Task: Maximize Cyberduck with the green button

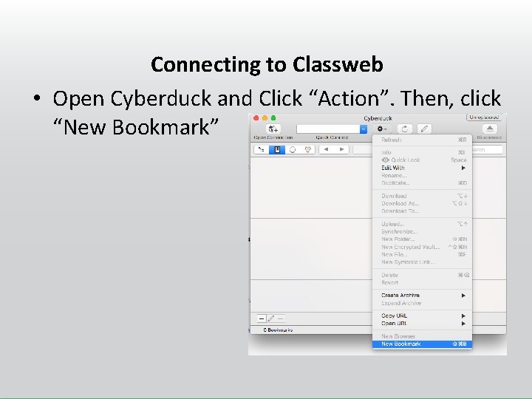Action: (x=273, y=118)
